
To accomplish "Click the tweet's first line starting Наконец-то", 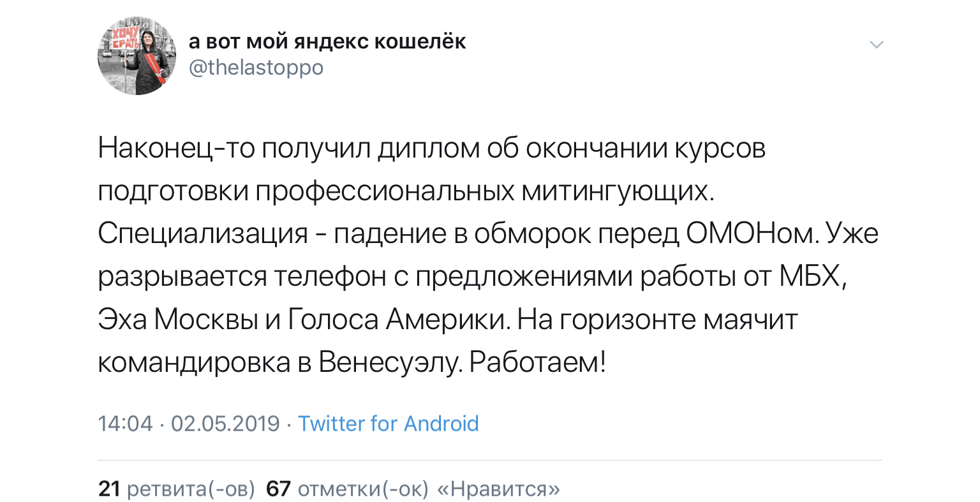I will pos(432,149).
